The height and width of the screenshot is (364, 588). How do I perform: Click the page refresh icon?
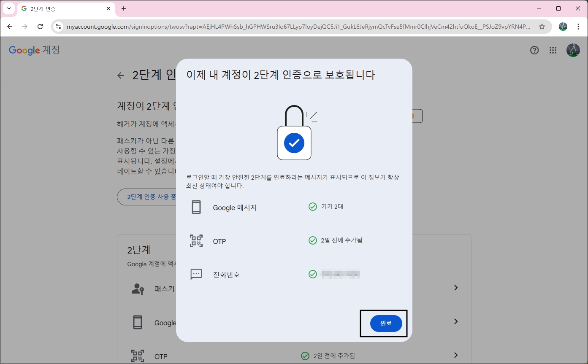[x=40, y=26]
